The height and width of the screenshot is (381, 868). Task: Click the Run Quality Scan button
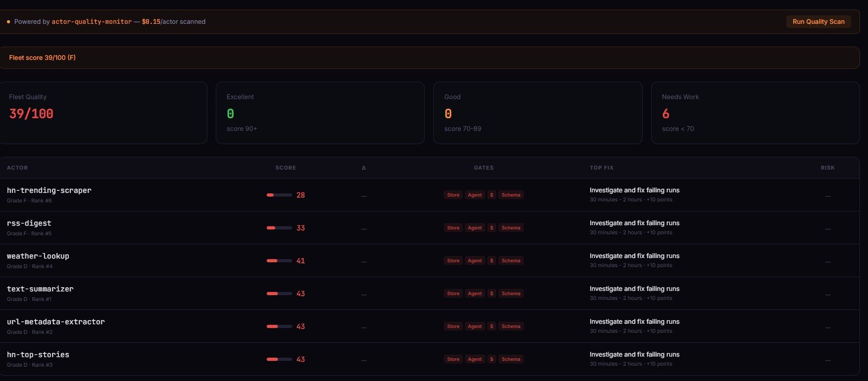tap(818, 22)
